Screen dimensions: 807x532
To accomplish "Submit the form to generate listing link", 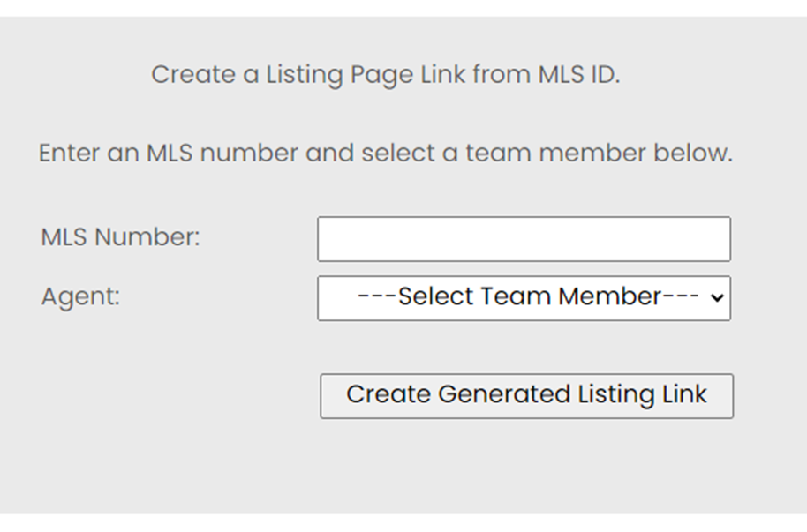I will [526, 395].
